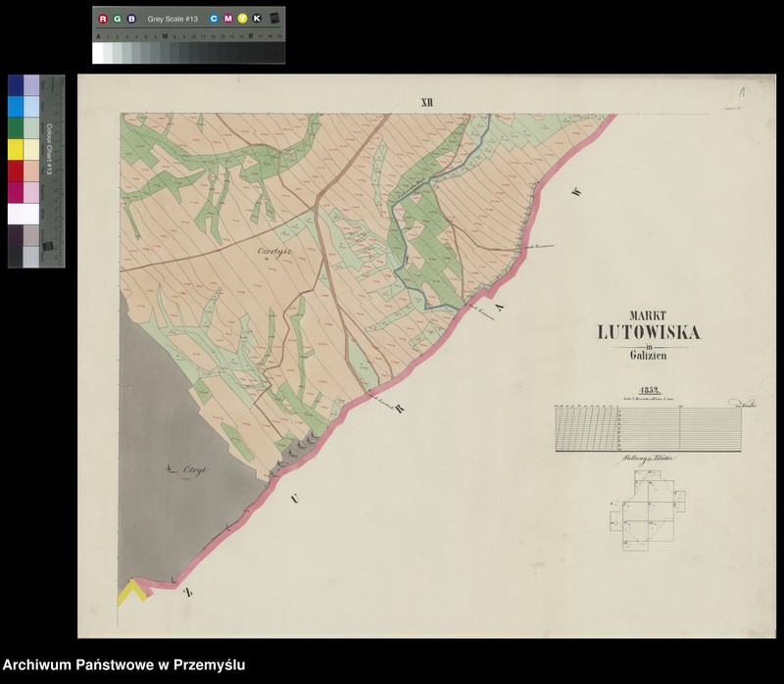Click the Otryt survey marker symbol
The width and height of the screenshot is (784, 684).
click(x=171, y=469)
